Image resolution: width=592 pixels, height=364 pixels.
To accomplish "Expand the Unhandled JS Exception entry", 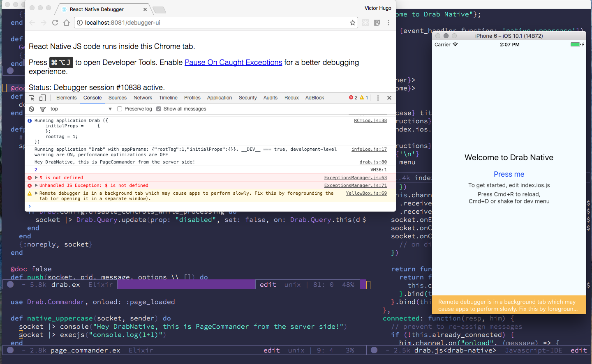I will (36, 185).
